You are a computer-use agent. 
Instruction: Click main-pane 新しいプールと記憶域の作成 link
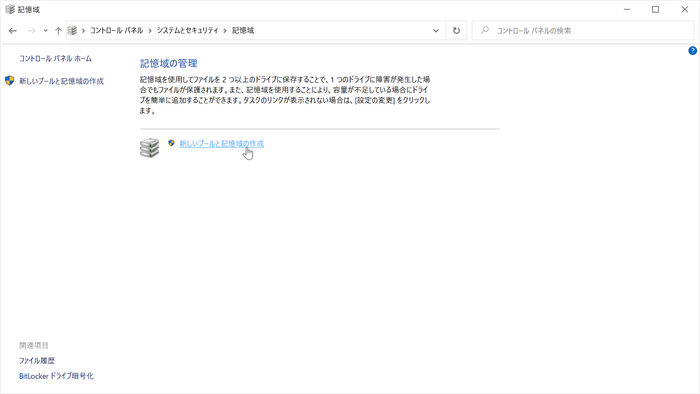tap(221, 144)
